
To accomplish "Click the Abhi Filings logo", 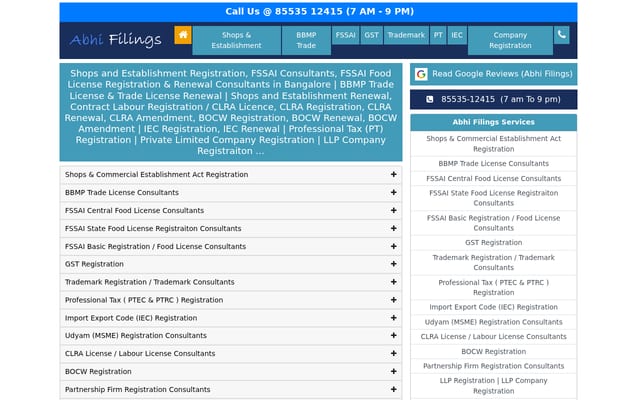I will click(x=116, y=40).
